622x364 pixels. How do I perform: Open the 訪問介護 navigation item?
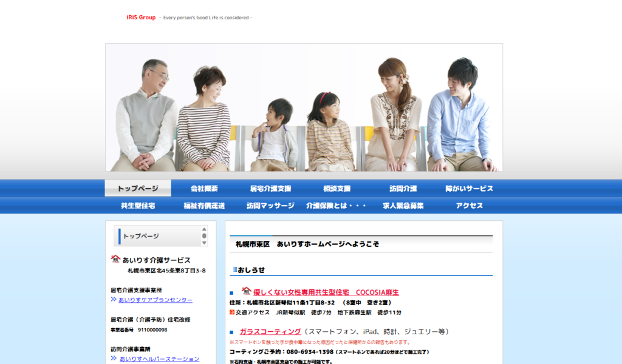pyautogui.click(x=403, y=189)
